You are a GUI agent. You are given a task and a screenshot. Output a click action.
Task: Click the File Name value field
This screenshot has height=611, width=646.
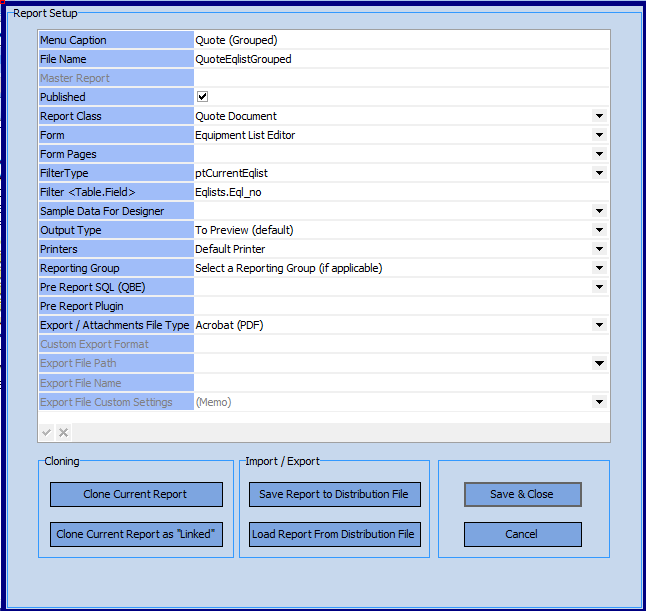[400, 59]
